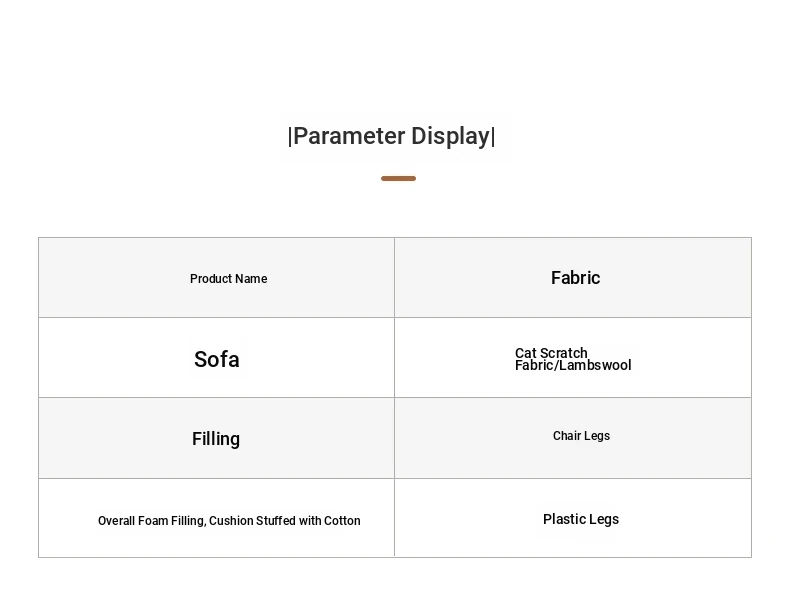The width and height of the screenshot is (790, 590).
Task: Click the word "Product" in table
Action: coord(211,279)
